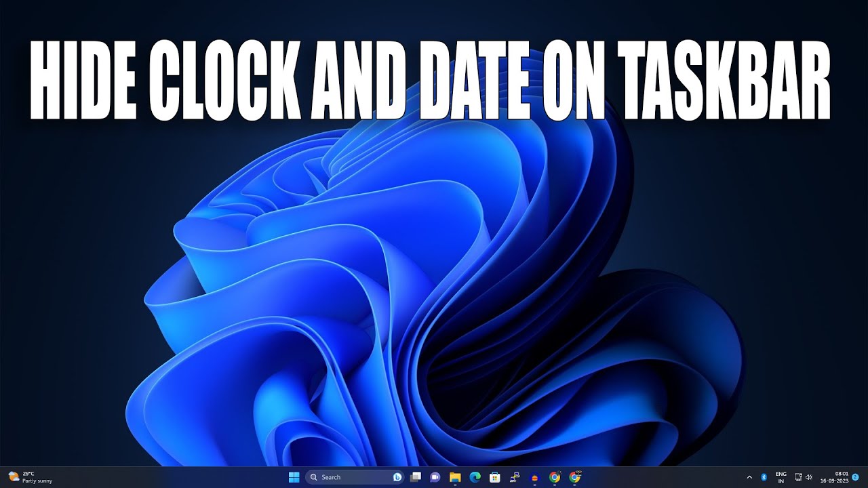Open clock and date showing 08:01

[x=835, y=477]
